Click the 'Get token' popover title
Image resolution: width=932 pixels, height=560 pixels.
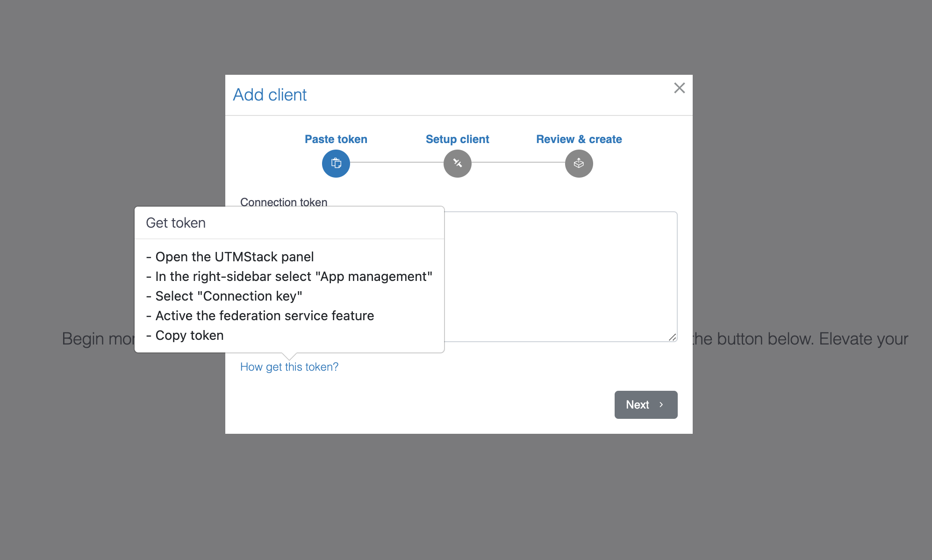pyautogui.click(x=175, y=223)
